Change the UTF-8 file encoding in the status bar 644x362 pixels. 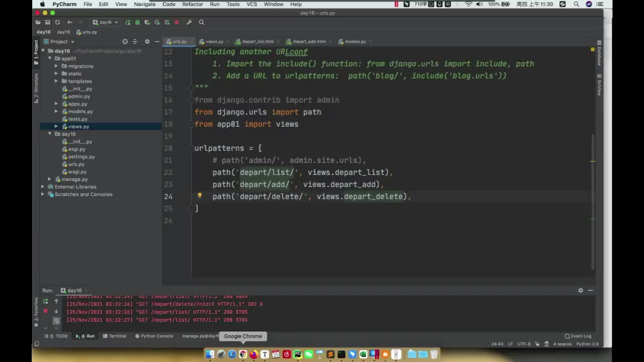(524, 344)
